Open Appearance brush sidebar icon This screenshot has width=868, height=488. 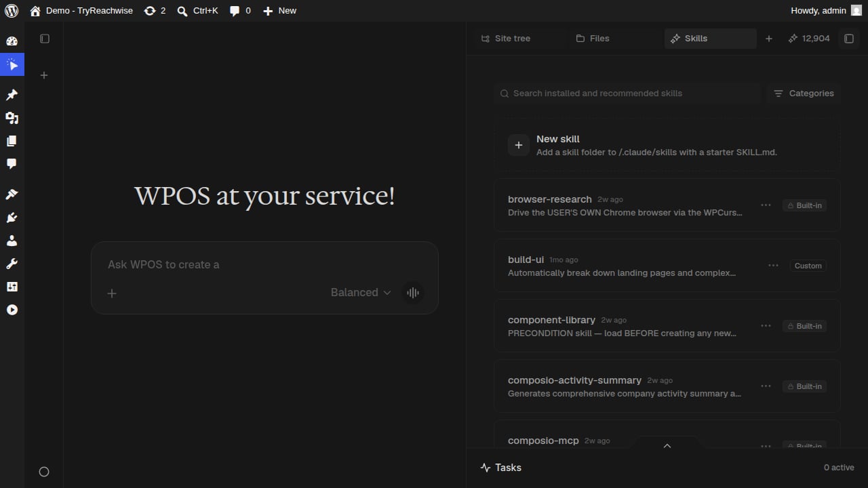tap(12, 195)
